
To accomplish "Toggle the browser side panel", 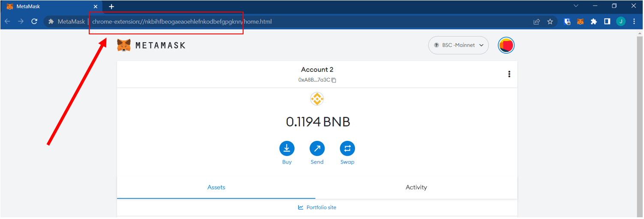I will 607,21.
